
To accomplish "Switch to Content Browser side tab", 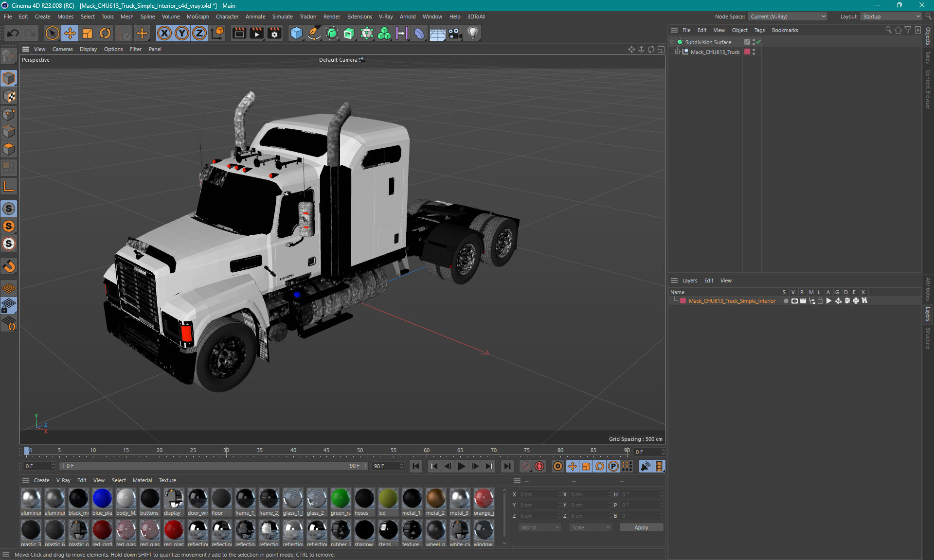I will point(928,89).
